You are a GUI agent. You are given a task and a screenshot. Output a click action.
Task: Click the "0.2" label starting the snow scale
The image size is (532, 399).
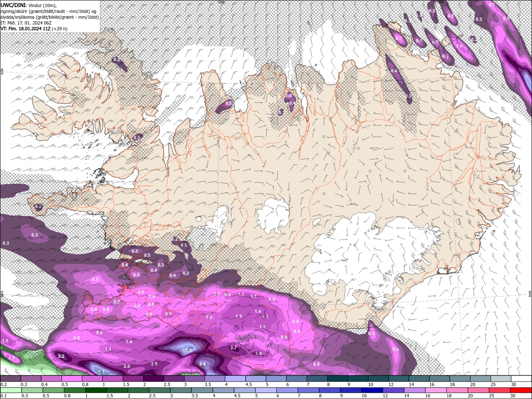coord(3,384)
